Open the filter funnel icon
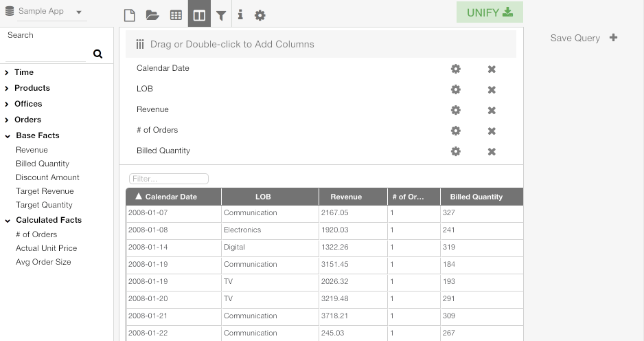The height and width of the screenshot is (341, 644). 221,15
